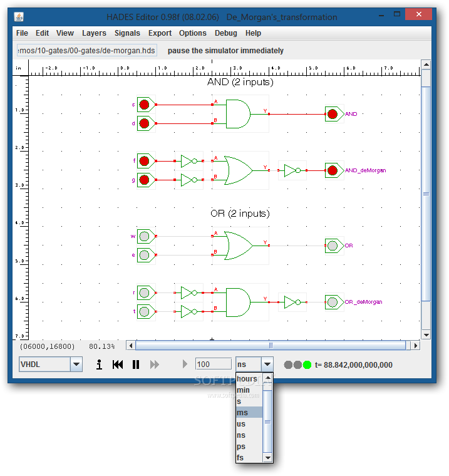Collapse the ns time unit dropdown arrow
The width and height of the screenshot is (449, 476).
(267, 365)
